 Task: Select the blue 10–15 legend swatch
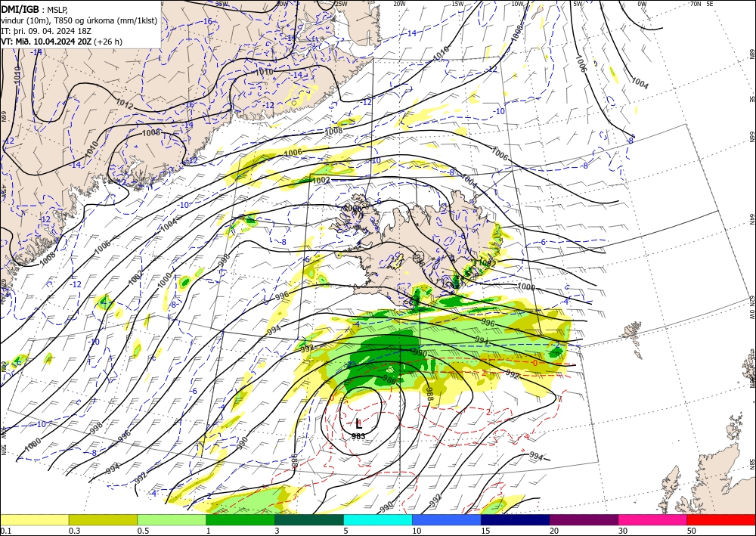pyautogui.click(x=447, y=519)
